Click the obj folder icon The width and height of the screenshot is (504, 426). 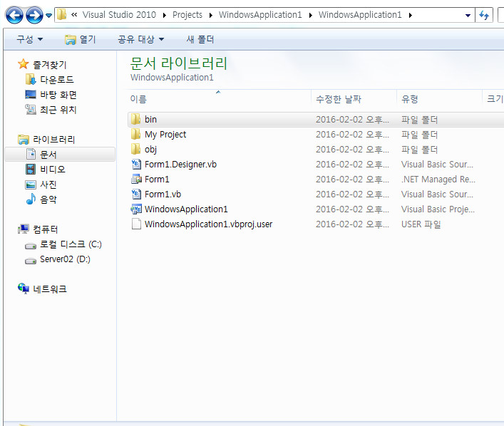point(135,149)
